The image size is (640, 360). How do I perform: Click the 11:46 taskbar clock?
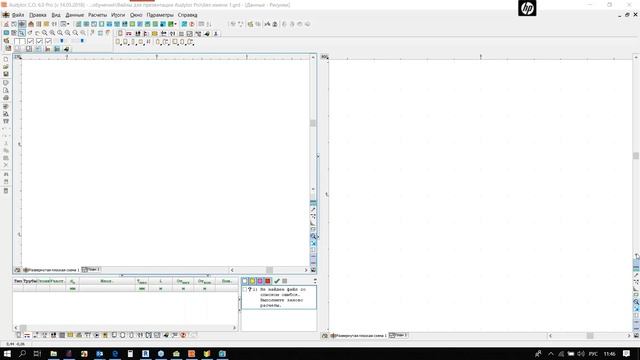tap(609, 354)
